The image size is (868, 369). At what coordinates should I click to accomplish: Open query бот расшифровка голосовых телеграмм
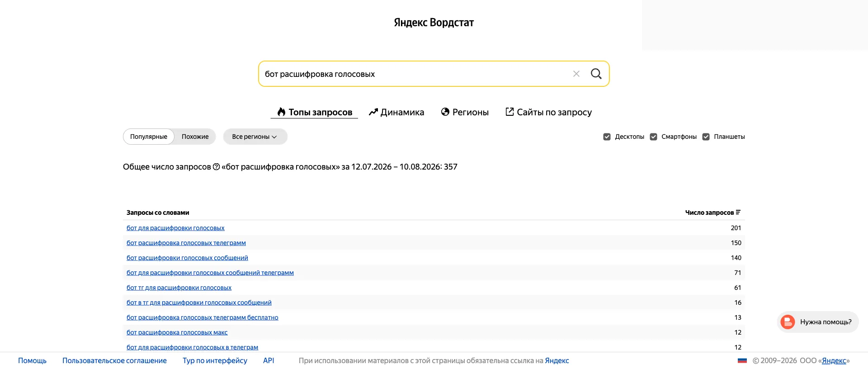(186, 243)
